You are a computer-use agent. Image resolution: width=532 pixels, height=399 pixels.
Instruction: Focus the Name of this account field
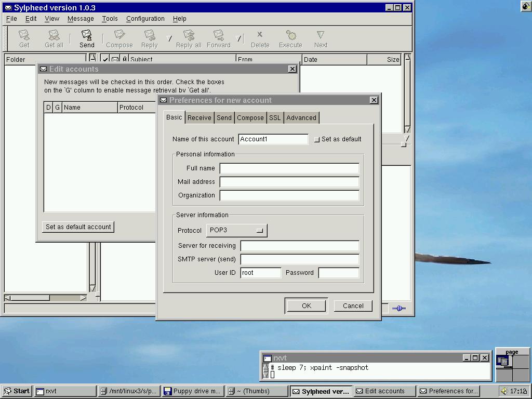point(273,139)
